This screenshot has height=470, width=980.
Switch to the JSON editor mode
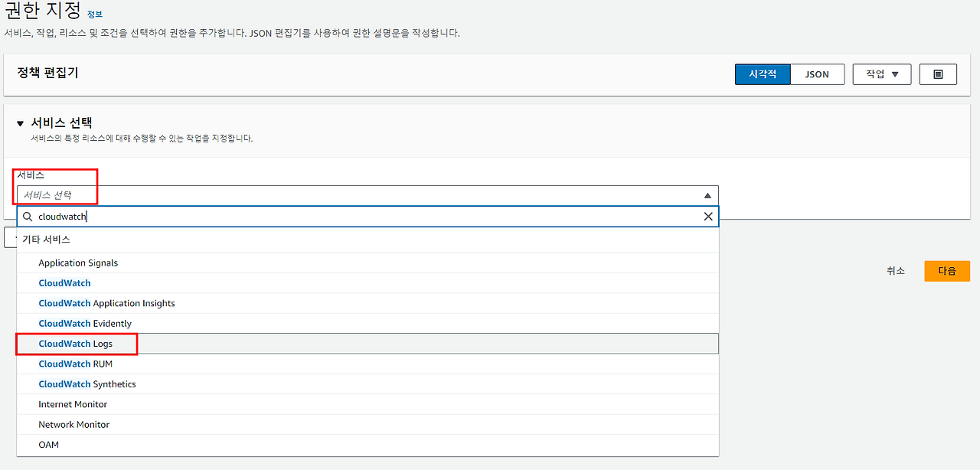click(x=817, y=74)
